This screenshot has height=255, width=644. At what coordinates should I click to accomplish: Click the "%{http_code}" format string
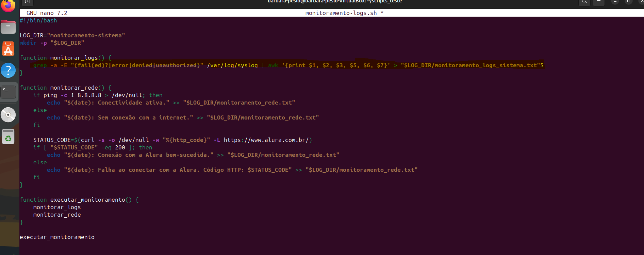pos(186,140)
